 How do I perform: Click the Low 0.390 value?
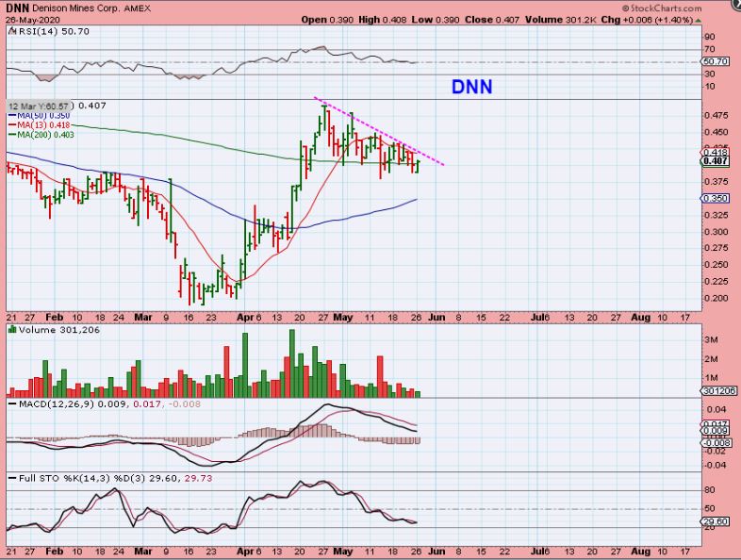pyautogui.click(x=436, y=20)
